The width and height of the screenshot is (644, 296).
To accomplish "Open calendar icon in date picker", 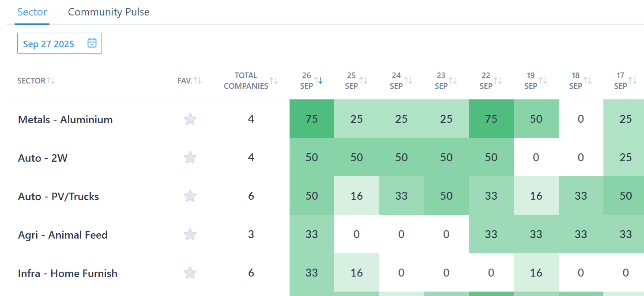I will pyautogui.click(x=92, y=43).
